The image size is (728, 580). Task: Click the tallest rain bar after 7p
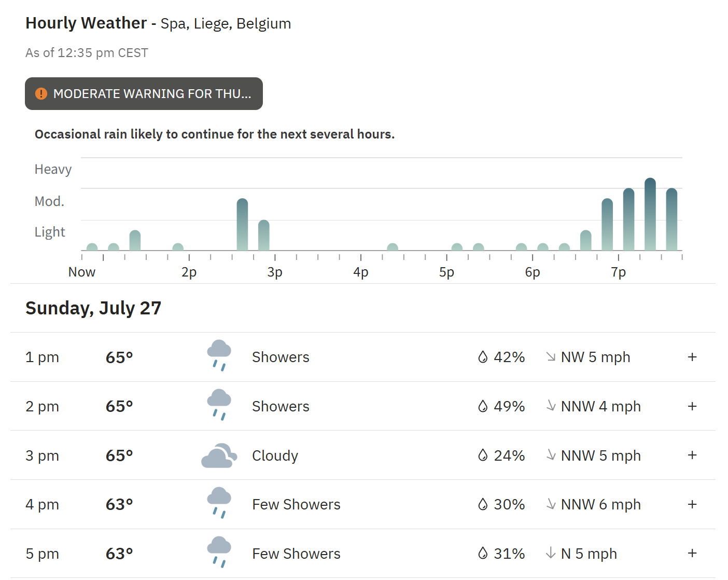[x=650, y=214]
